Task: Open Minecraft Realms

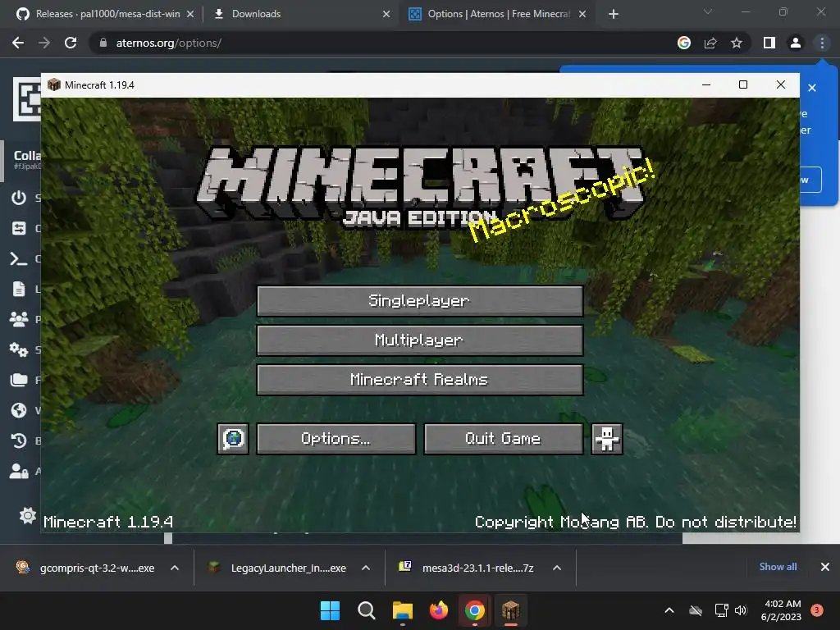Action: [419, 380]
